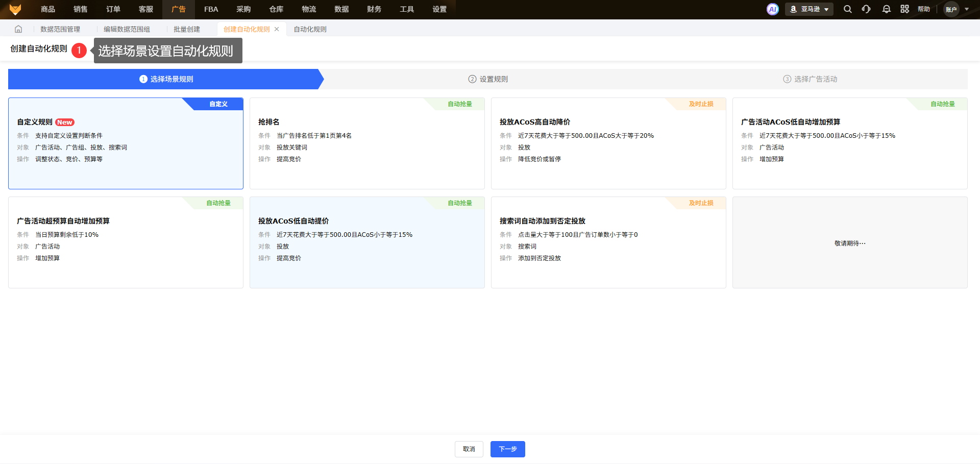Screen dimensions: 980x464
Task: Close the 创建自动化规则 tab
Action: [277, 29]
